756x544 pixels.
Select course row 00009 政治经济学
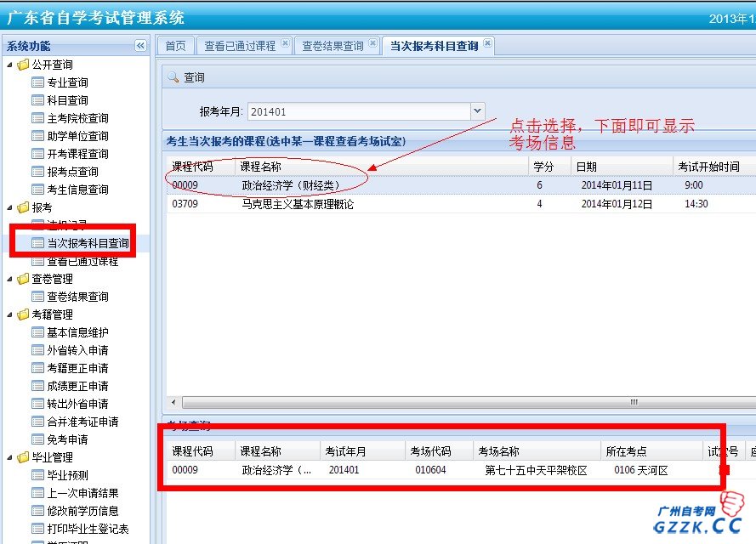tap(255, 185)
